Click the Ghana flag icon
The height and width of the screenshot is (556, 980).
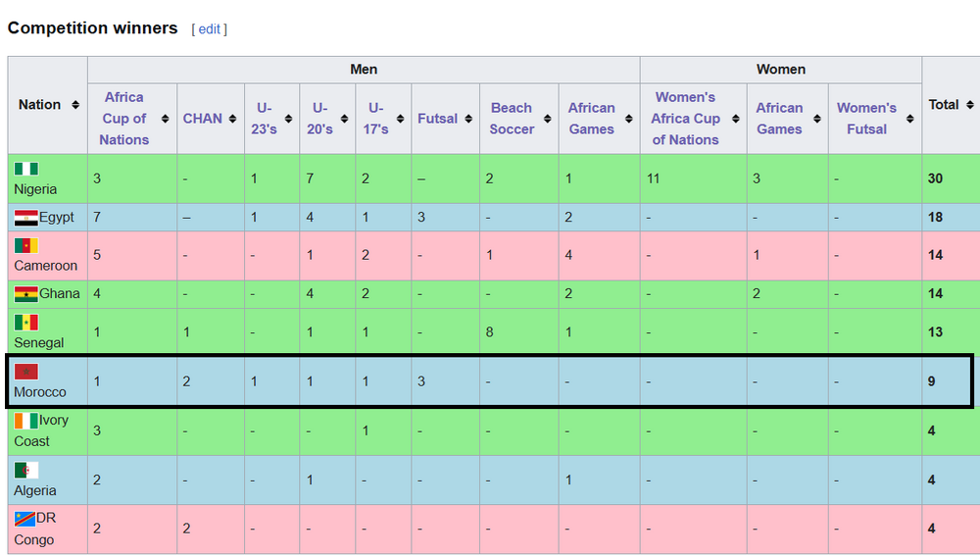[26, 293]
